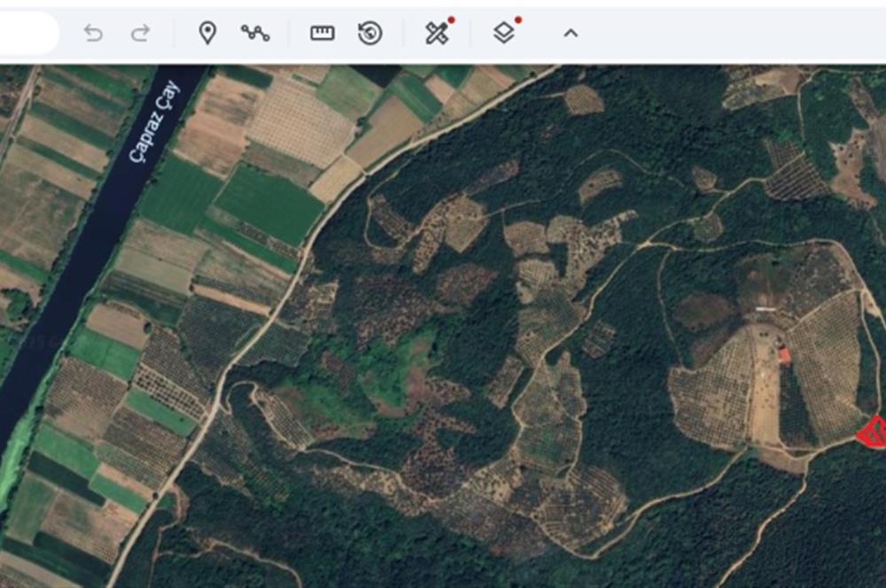
Task: Click the Redo arrow in toolbar
Action: 140,34
